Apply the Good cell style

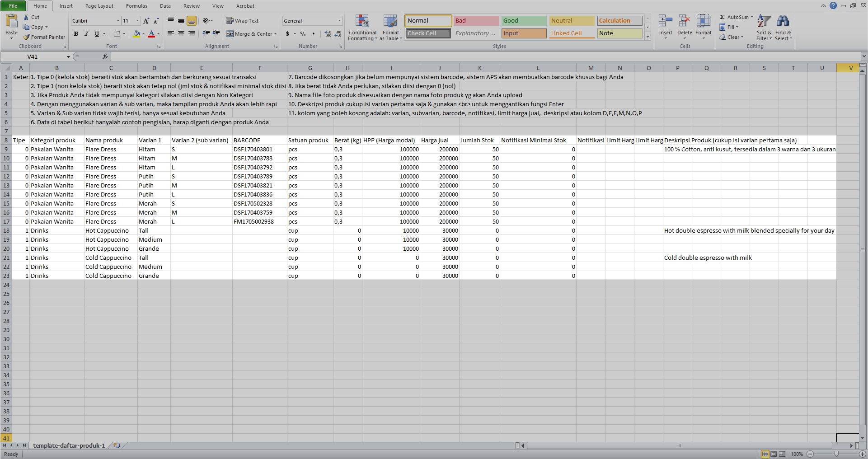(x=524, y=21)
